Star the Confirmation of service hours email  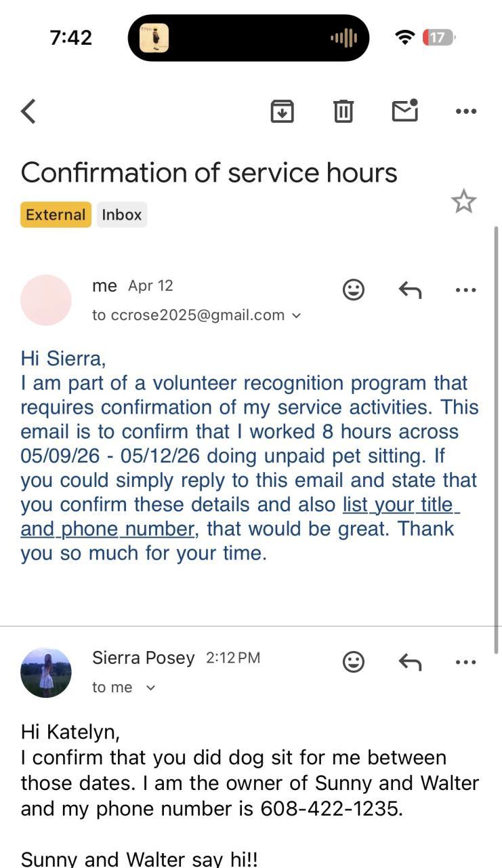click(464, 201)
